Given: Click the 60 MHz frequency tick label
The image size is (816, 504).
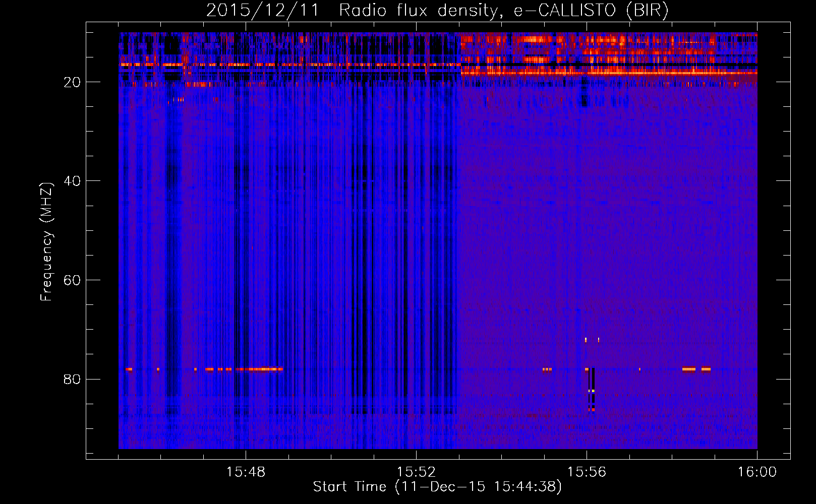Looking at the screenshot, I should [72, 280].
